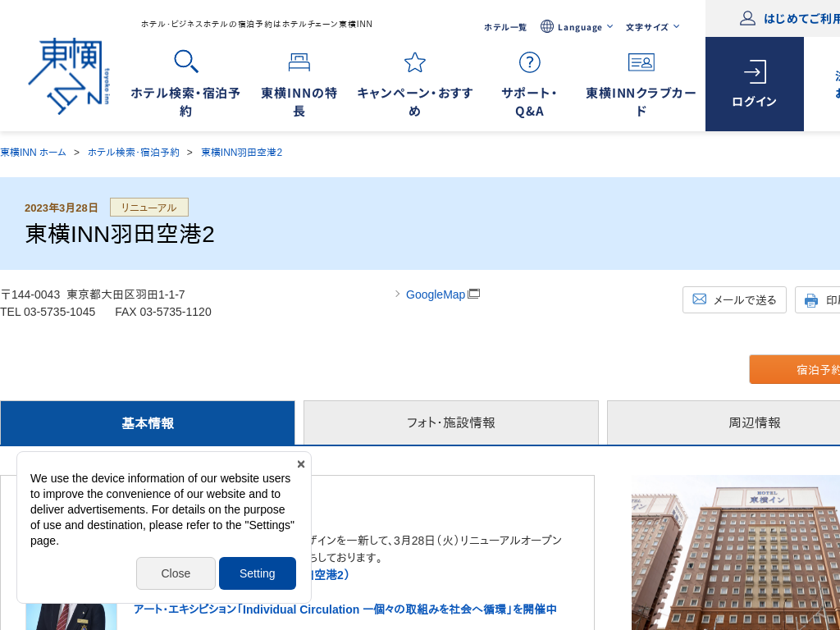Click the 東横INN羽田空港2 breadcrumb link
The width and height of the screenshot is (840, 630).
(x=242, y=152)
